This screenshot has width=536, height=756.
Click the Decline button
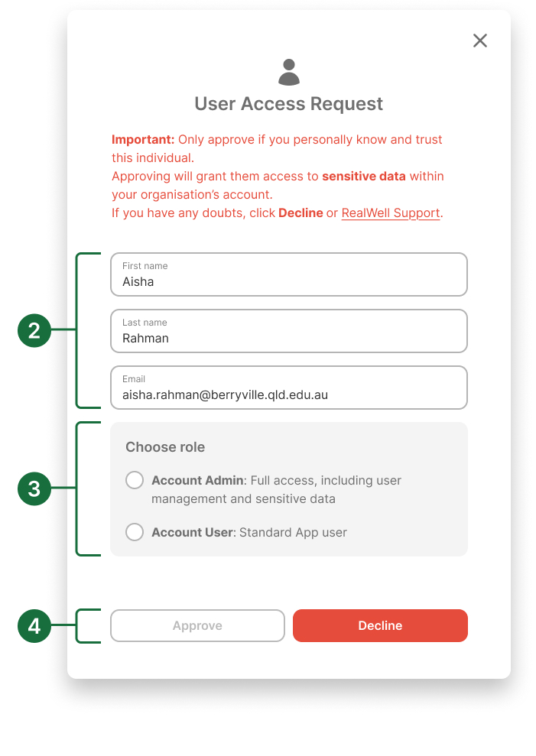[380, 625]
